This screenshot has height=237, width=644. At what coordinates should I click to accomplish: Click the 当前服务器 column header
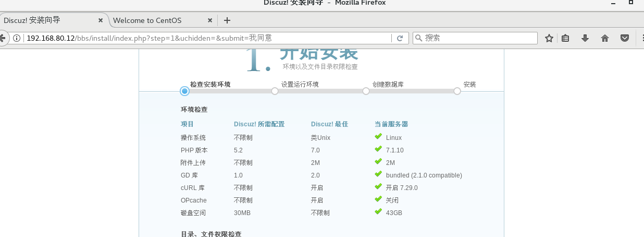click(391, 124)
